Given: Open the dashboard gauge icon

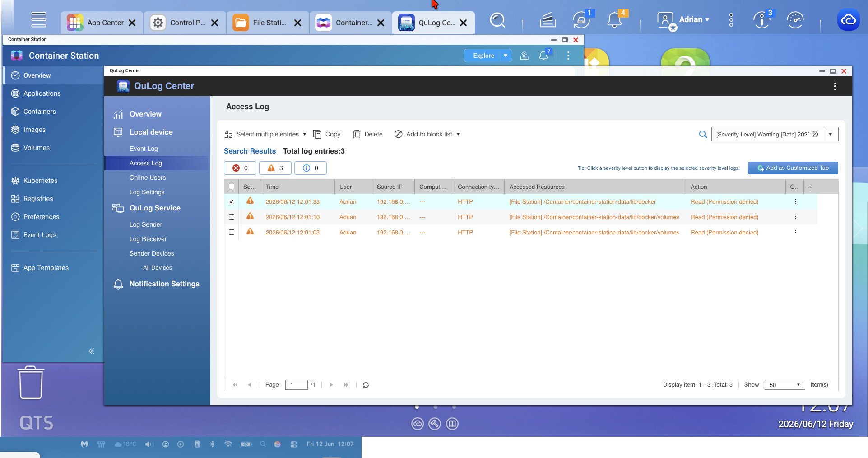Looking at the screenshot, I should 795,20.
